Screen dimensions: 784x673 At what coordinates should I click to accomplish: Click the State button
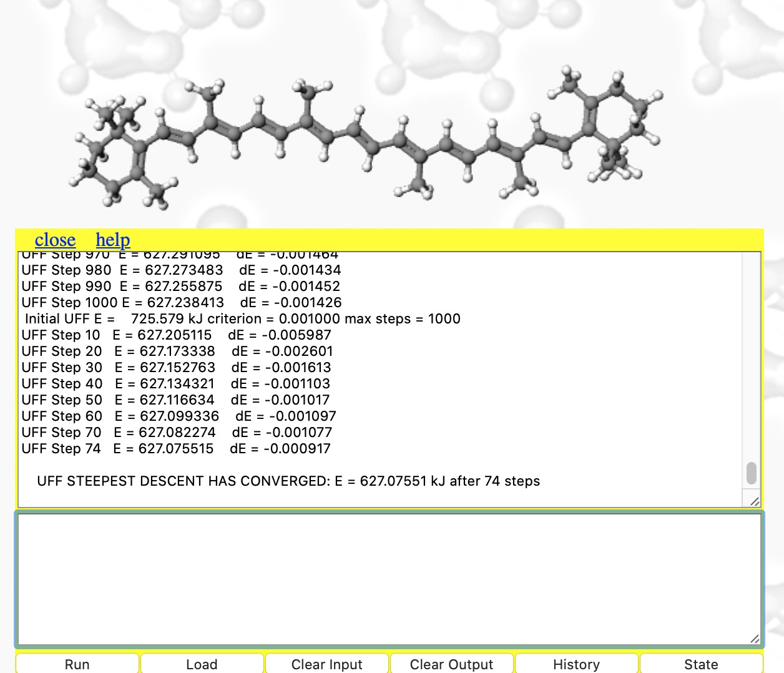pyautogui.click(x=701, y=664)
